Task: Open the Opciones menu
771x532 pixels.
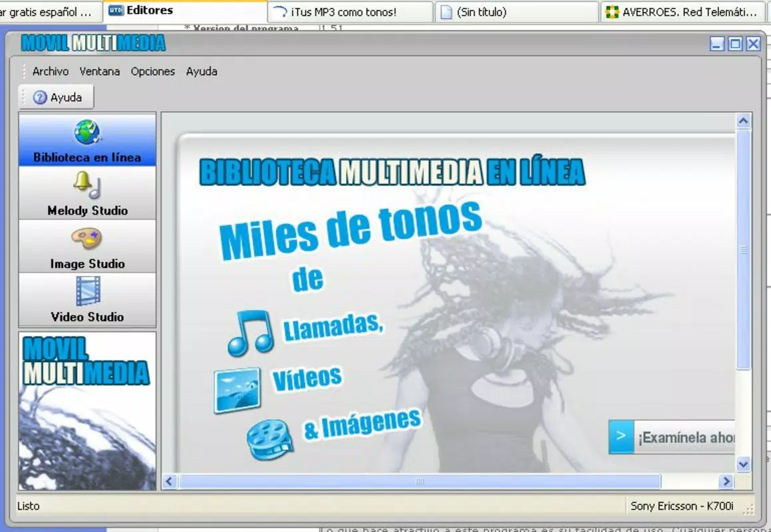Action: [152, 71]
